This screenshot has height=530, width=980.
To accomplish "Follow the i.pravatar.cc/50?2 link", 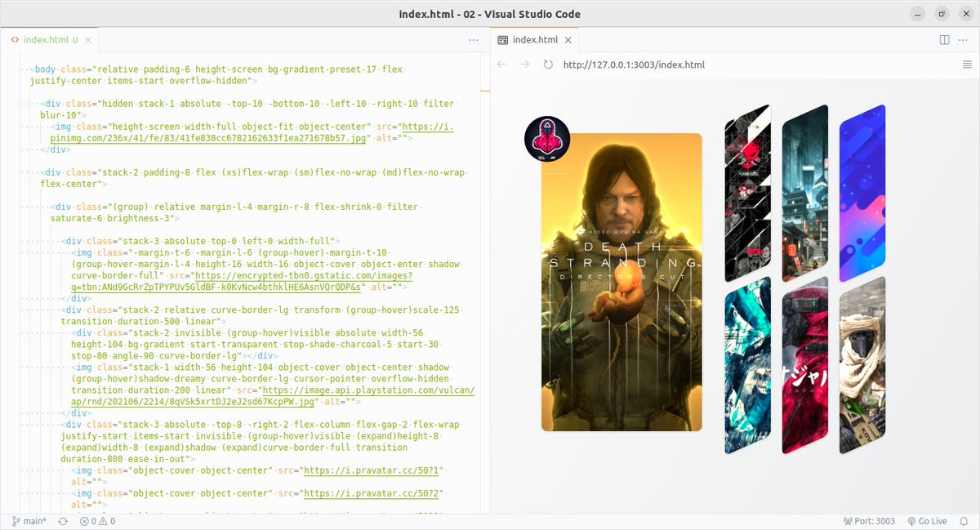I will pyautogui.click(x=372, y=494).
